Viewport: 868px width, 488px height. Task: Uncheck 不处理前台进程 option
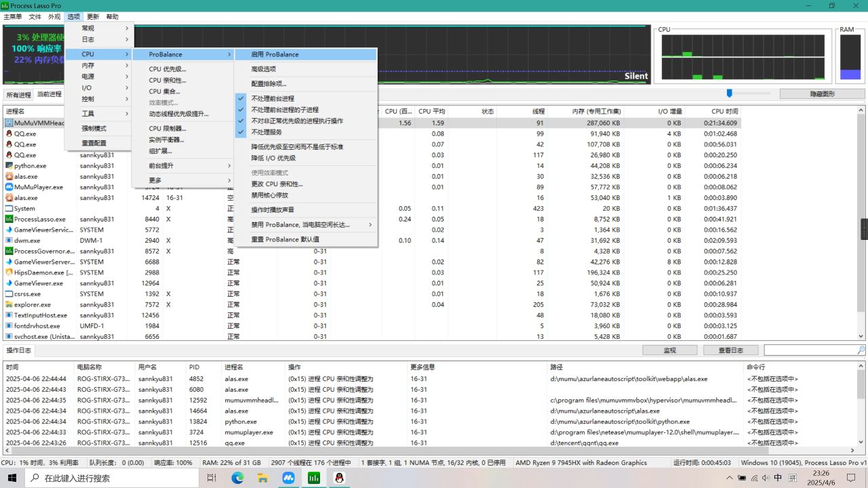click(273, 98)
